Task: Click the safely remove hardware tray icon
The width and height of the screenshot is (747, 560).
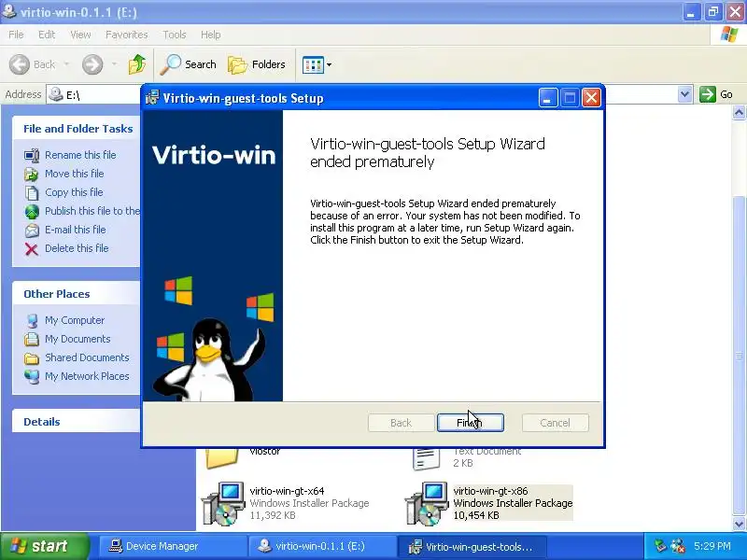Action: point(660,546)
